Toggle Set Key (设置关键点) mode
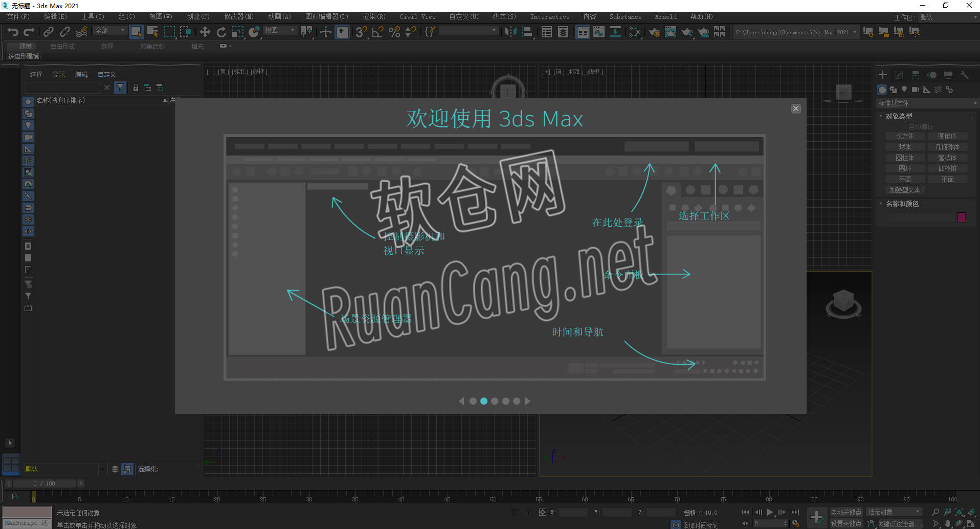 coord(846,523)
